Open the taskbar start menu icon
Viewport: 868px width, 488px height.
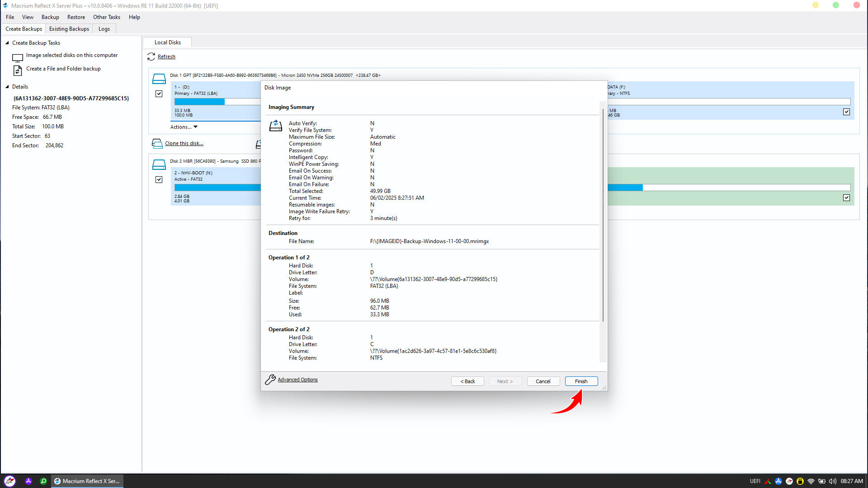point(10,481)
